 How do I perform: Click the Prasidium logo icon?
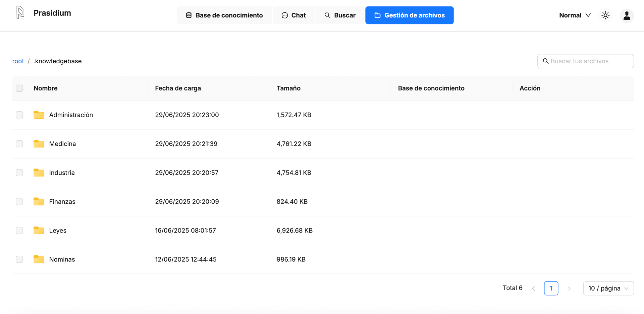(20, 13)
